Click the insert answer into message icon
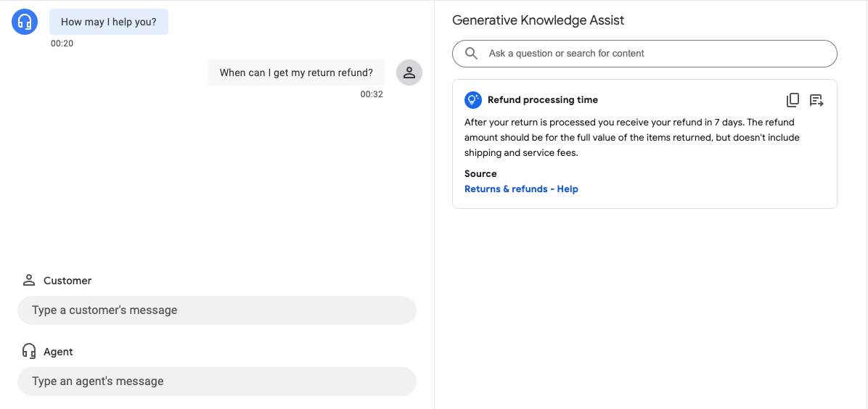 point(816,100)
